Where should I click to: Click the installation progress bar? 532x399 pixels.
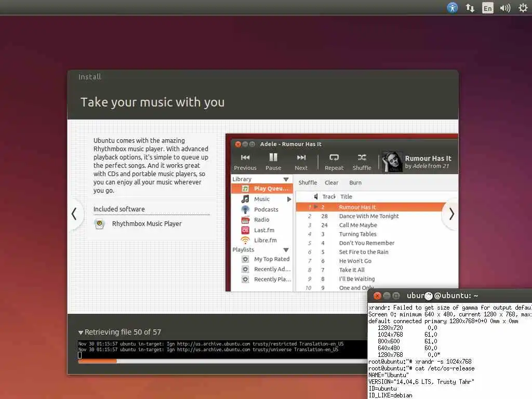click(222, 362)
